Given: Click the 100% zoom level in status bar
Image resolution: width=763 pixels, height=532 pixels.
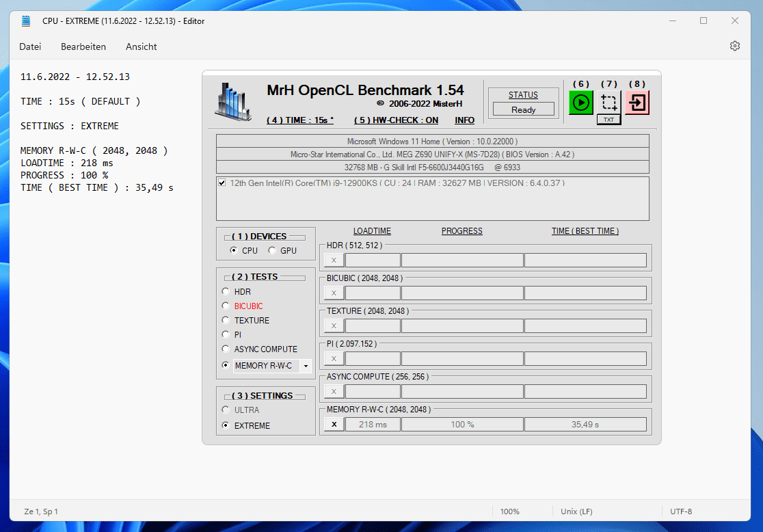Looking at the screenshot, I should point(509,511).
